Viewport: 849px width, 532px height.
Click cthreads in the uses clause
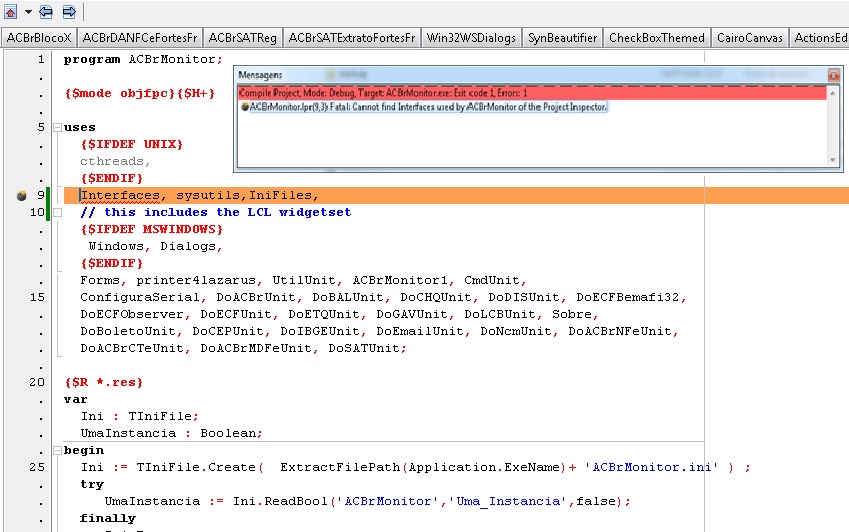112,161
